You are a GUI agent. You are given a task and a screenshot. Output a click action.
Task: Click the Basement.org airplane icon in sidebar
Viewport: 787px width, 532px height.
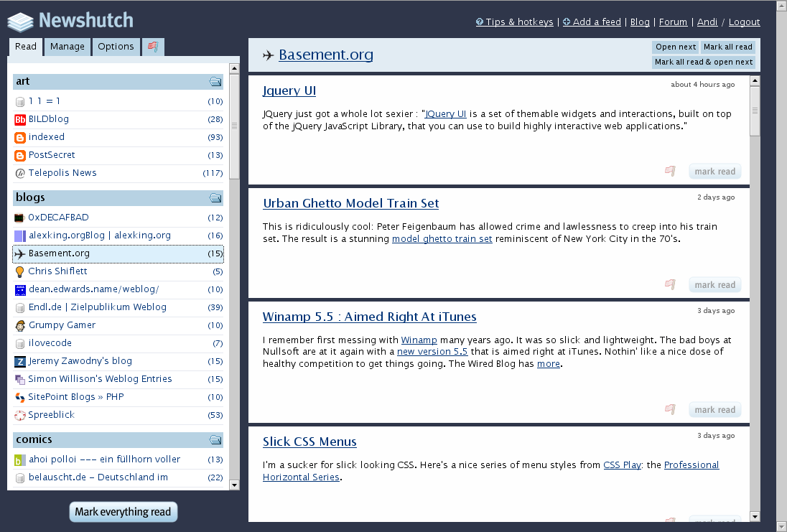20,254
